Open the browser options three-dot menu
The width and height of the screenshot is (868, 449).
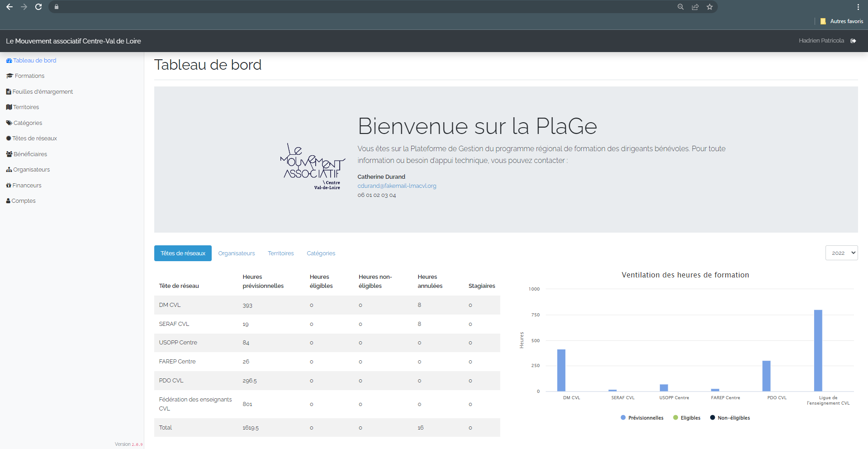[859, 7]
